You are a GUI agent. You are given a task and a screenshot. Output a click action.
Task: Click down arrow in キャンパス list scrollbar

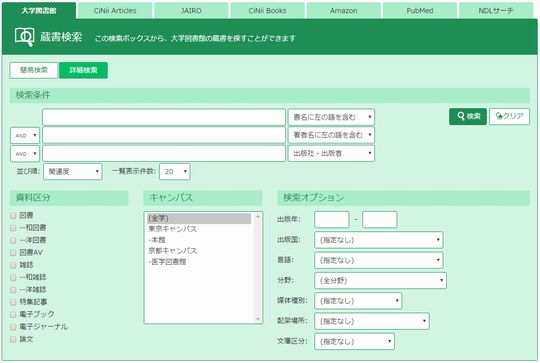pyautogui.click(x=258, y=319)
